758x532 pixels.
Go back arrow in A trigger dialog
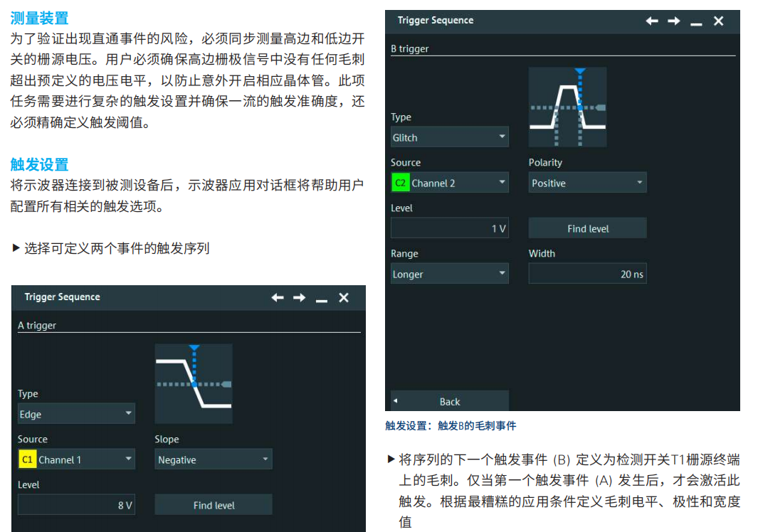[278, 297]
